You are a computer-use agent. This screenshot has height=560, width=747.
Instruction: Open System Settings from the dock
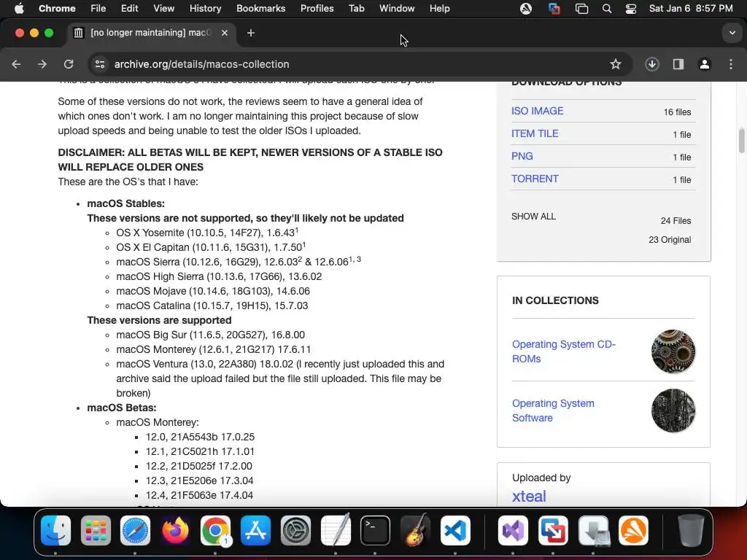[x=295, y=530]
